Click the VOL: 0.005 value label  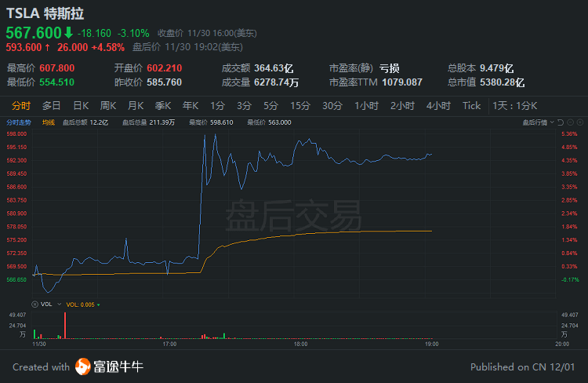point(80,305)
